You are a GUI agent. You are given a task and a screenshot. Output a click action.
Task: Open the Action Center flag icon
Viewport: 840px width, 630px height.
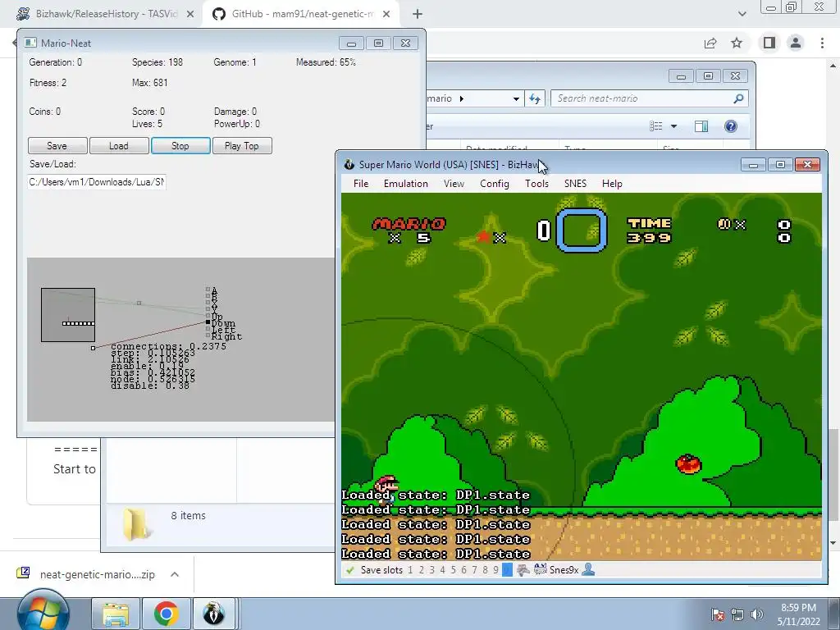tap(718, 614)
